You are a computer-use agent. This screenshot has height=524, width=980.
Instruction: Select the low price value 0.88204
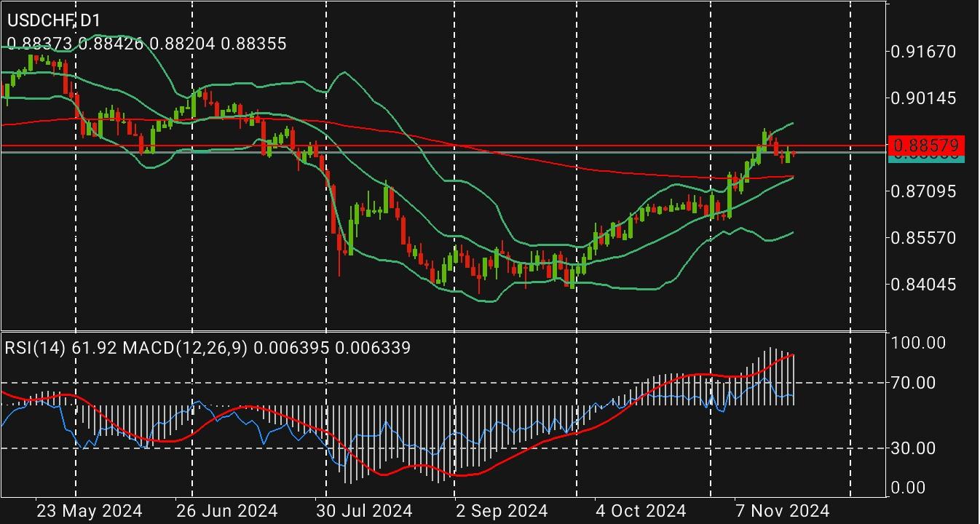(x=182, y=44)
